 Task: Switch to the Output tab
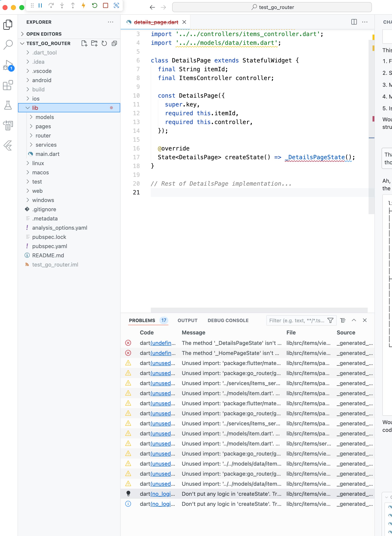click(187, 320)
